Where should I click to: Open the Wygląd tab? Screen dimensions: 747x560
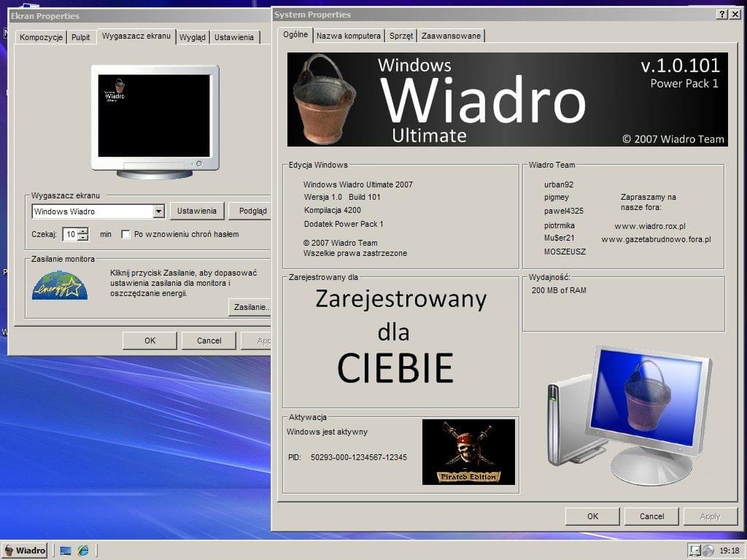[193, 37]
